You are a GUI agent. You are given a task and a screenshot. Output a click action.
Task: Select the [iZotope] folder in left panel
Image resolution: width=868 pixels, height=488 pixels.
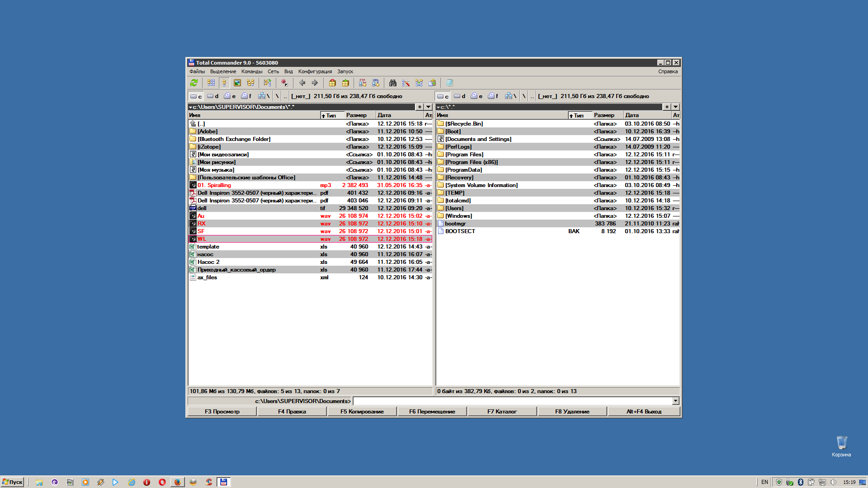pyautogui.click(x=310, y=147)
